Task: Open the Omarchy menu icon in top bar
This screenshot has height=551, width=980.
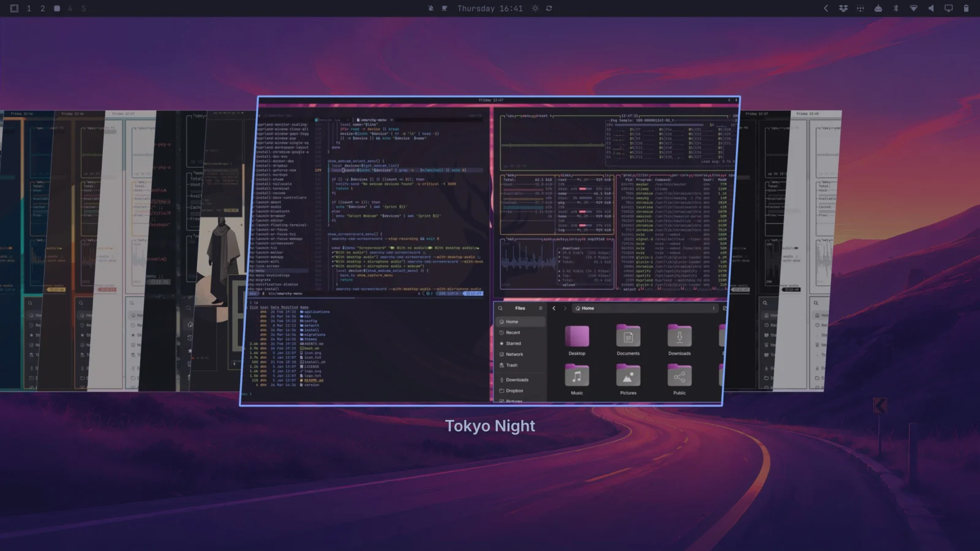Action: click(x=14, y=9)
